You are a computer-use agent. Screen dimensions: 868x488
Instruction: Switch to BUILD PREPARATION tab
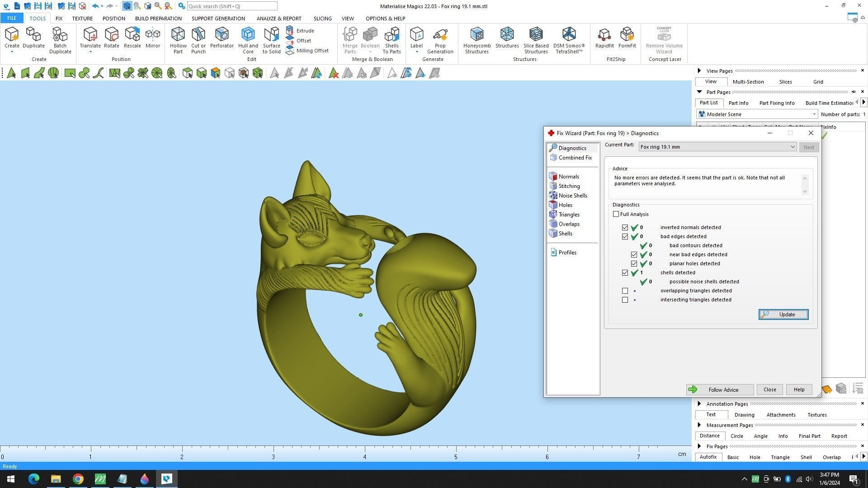point(158,19)
